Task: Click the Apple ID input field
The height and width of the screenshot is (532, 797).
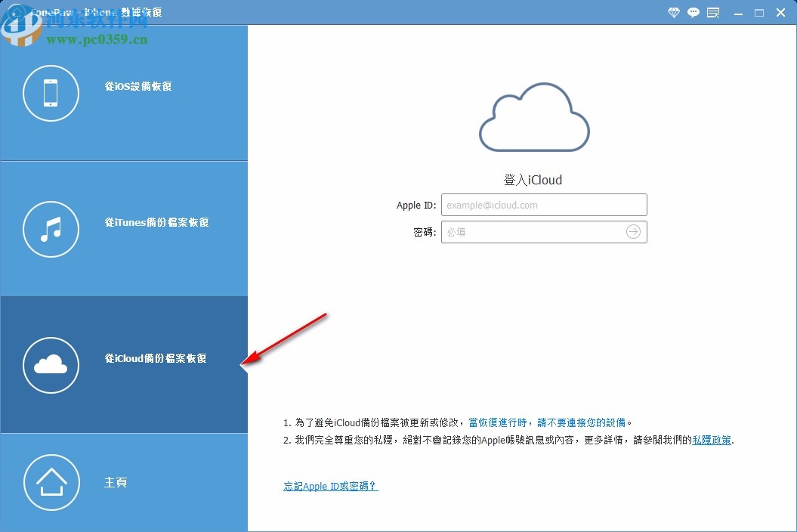Action: click(544, 205)
